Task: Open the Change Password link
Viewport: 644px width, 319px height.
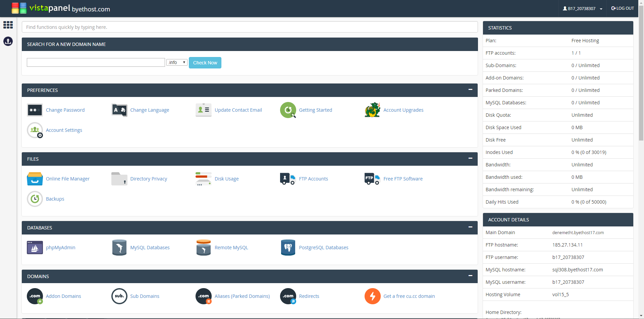Action: pos(65,110)
